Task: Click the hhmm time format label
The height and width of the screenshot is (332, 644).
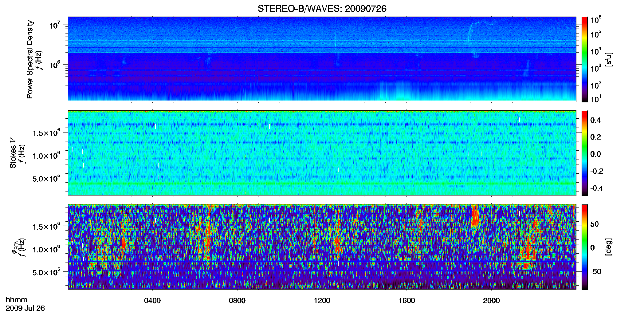Action: tap(17, 300)
